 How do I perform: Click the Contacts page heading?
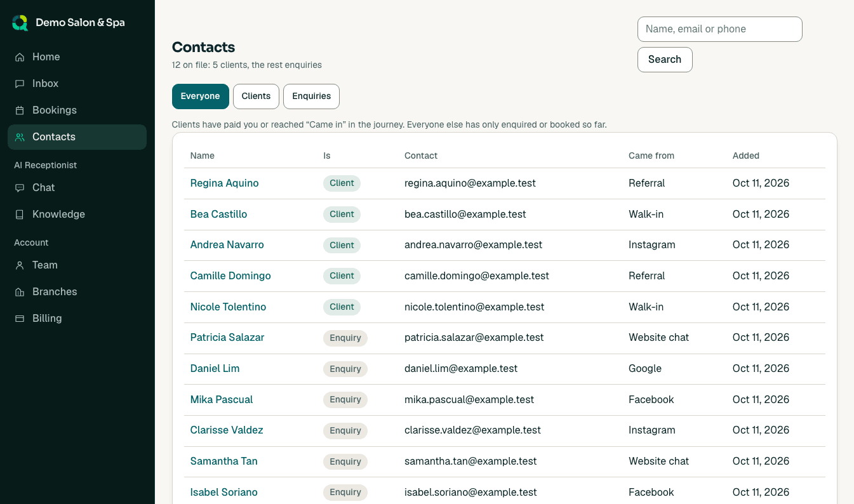pyautogui.click(x=204, y=47)
